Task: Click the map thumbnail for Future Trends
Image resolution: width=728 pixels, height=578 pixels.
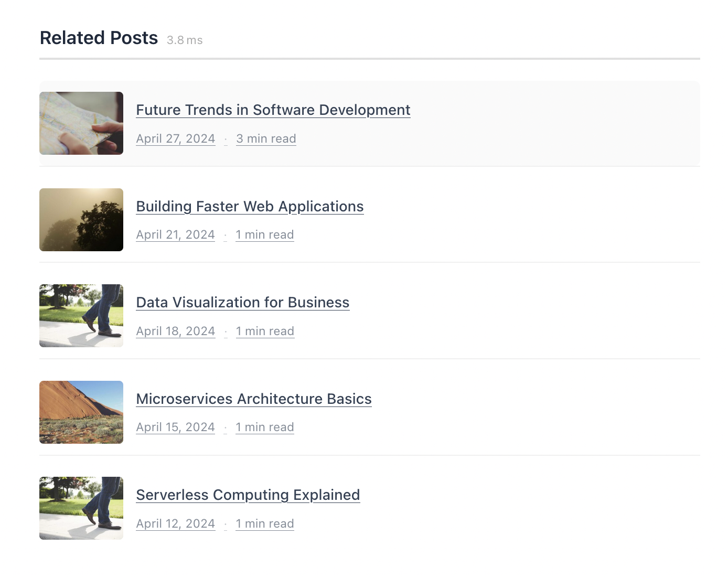Action: [x=81, y=123]
